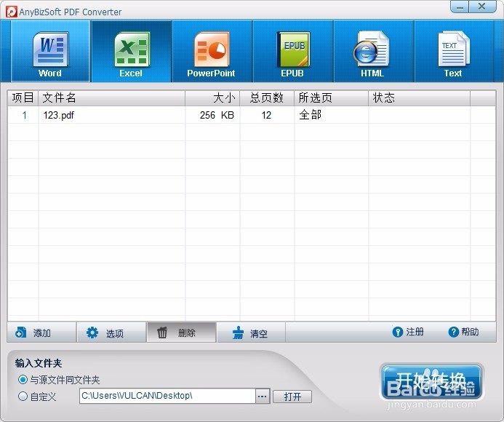Screen dimensions: 504x422
Task: Click 打开 to open output folder
Action: point(292,397)
